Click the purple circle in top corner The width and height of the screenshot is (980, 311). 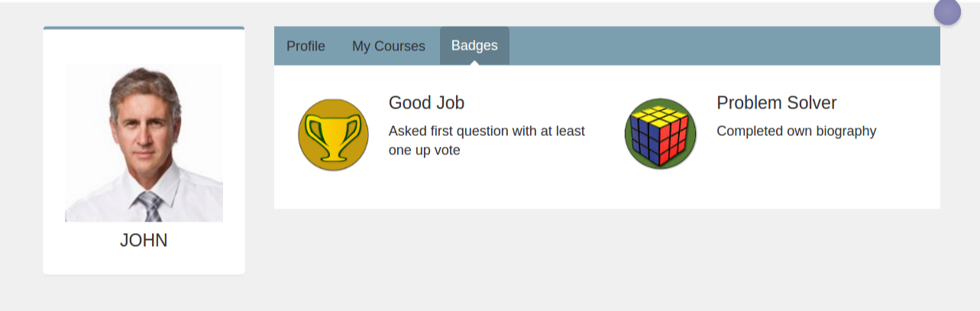947,11
